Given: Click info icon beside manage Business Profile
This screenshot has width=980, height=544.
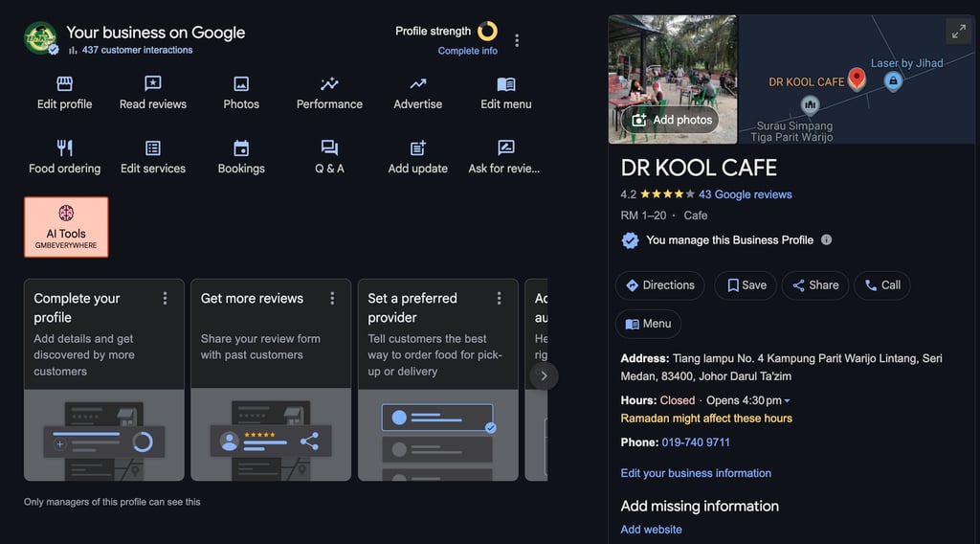Looking at the screenshot, I should [x=826, y=239].
